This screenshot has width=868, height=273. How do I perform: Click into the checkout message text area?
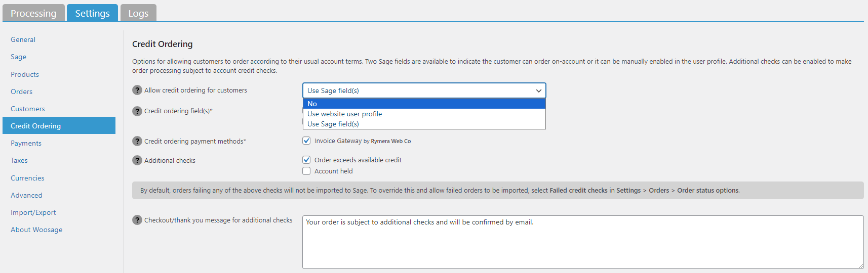583,242
